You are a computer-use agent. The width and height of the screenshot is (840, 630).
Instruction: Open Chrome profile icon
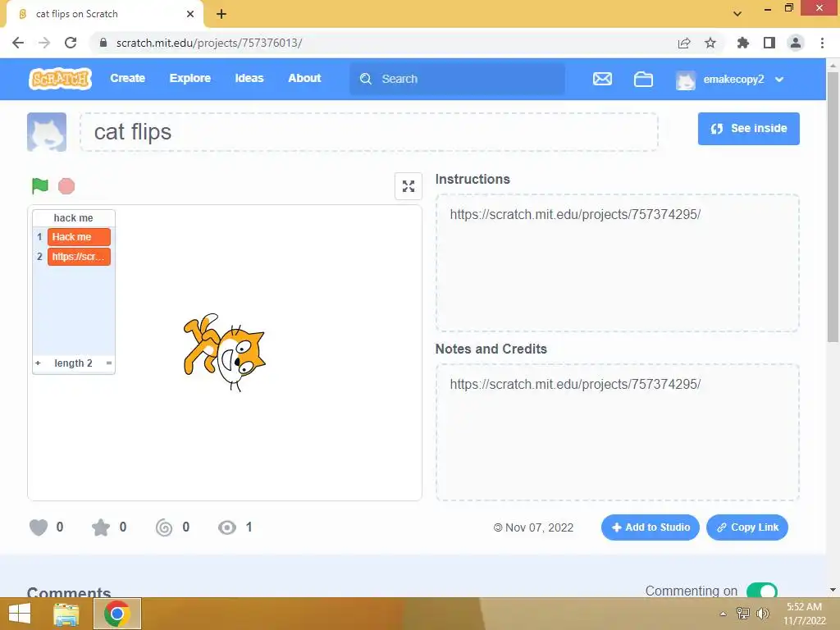pos(796,43)
